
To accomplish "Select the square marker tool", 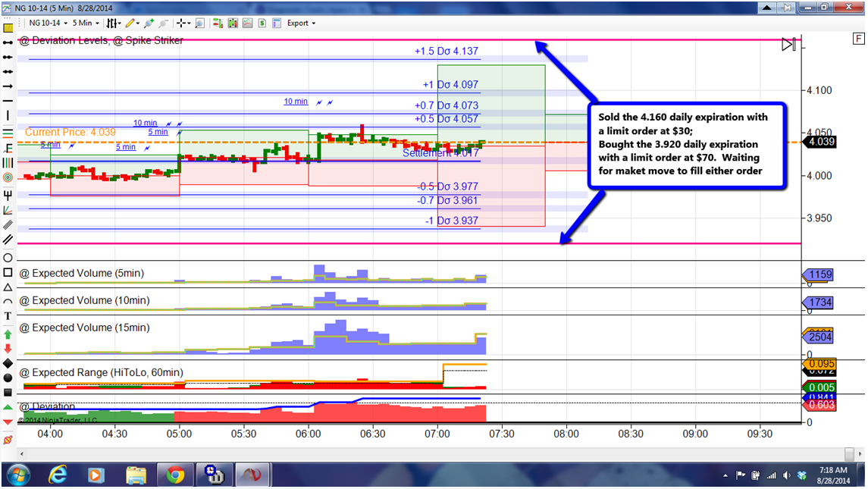I will pos(8,392).
